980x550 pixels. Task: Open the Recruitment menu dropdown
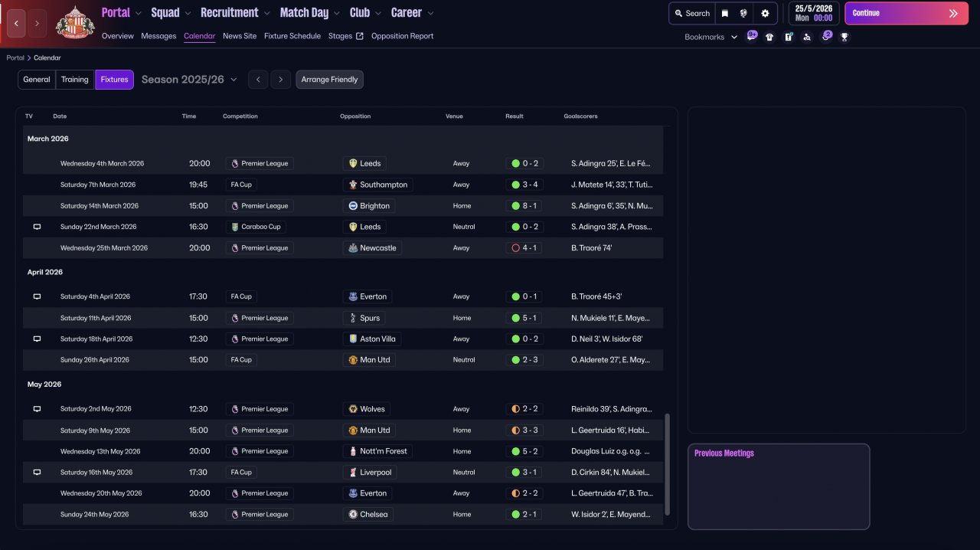tap(235, 13)
